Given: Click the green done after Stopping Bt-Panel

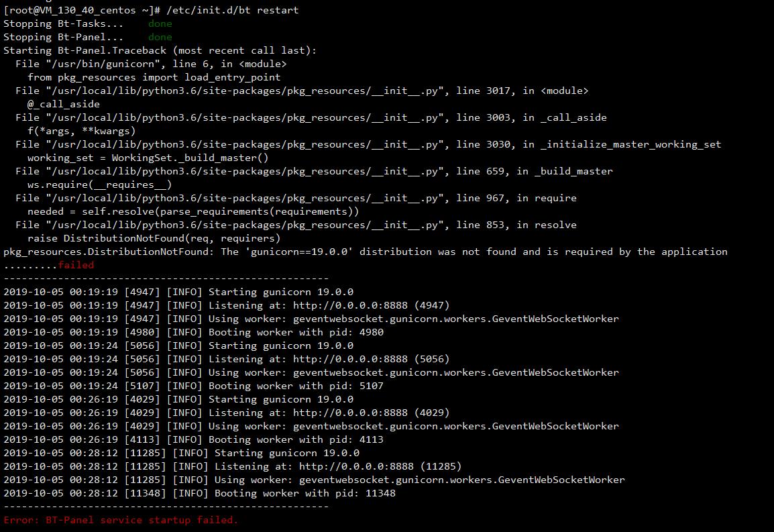Looking at the screenshot, I should click(160, 37).
